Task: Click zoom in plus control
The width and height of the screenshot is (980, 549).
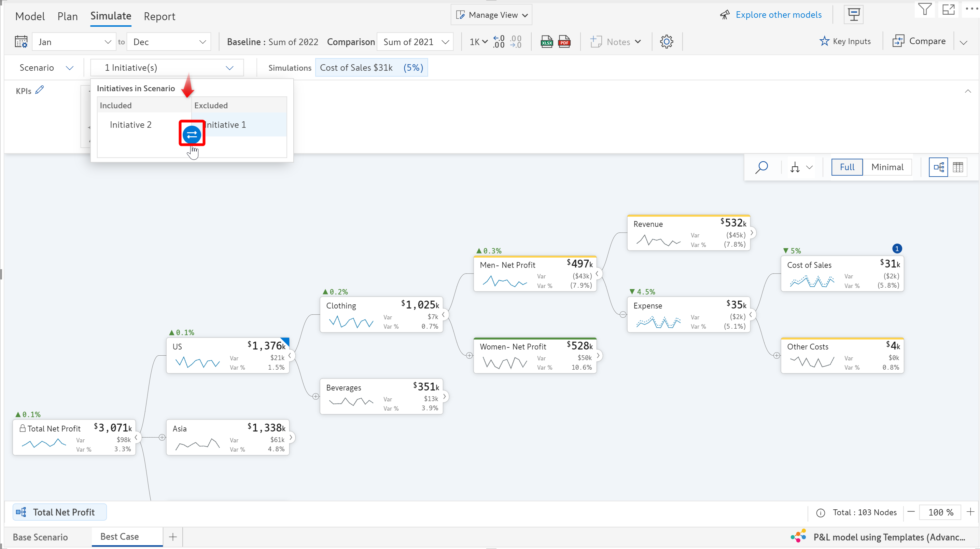Action: coord(970,512)
